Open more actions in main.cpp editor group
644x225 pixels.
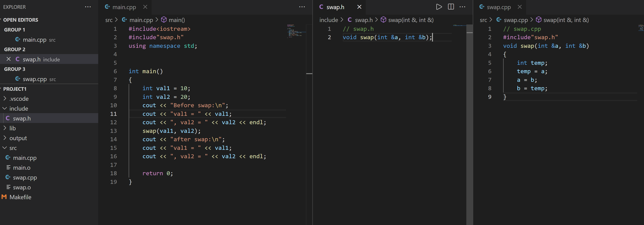[302, 7]
